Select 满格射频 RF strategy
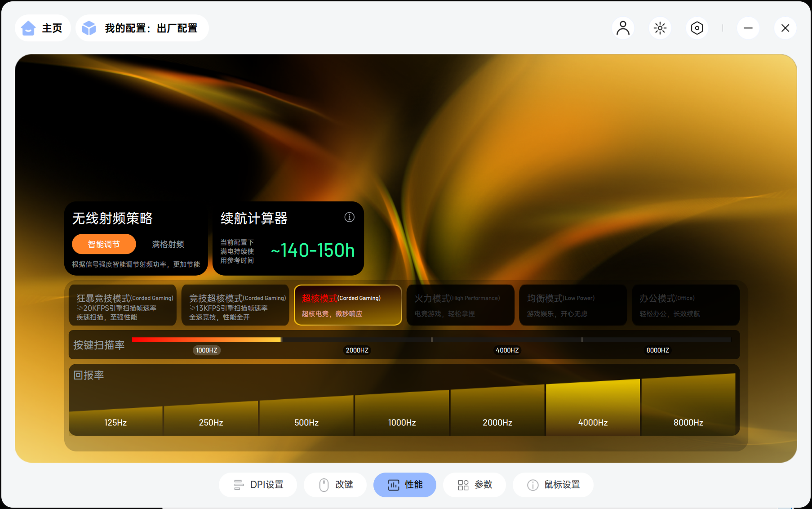This screenshot has height=509, width=812. (x=168, y=244)
